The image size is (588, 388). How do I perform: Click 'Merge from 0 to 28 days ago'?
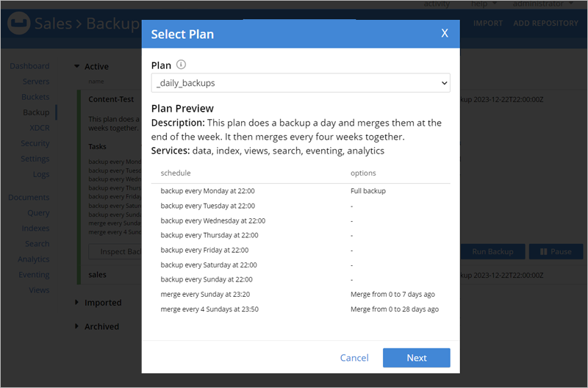[395, 309]
